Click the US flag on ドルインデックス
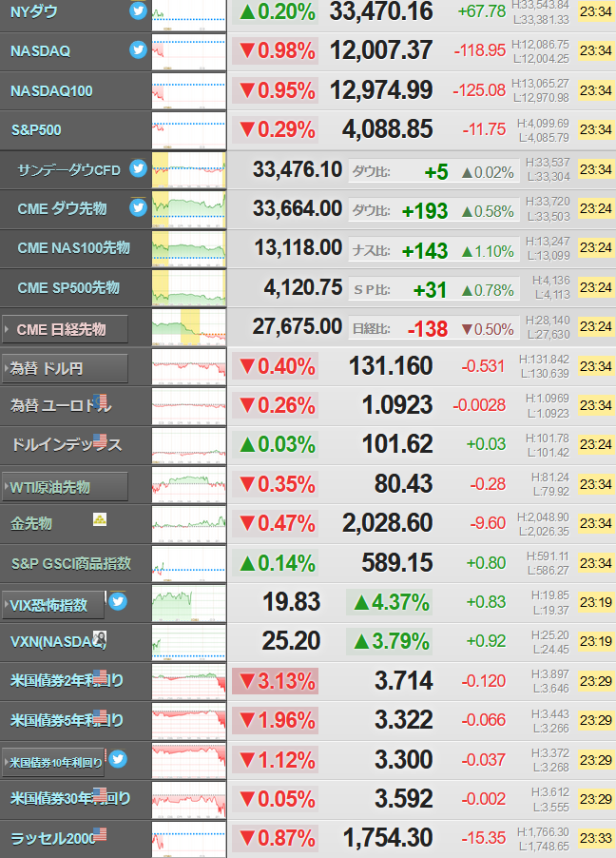This screenshot has height=858, width=616. tap(100, 440)
